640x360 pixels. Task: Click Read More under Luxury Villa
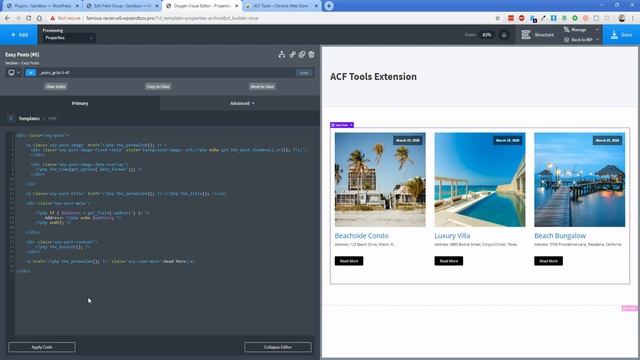pos(449,261)
